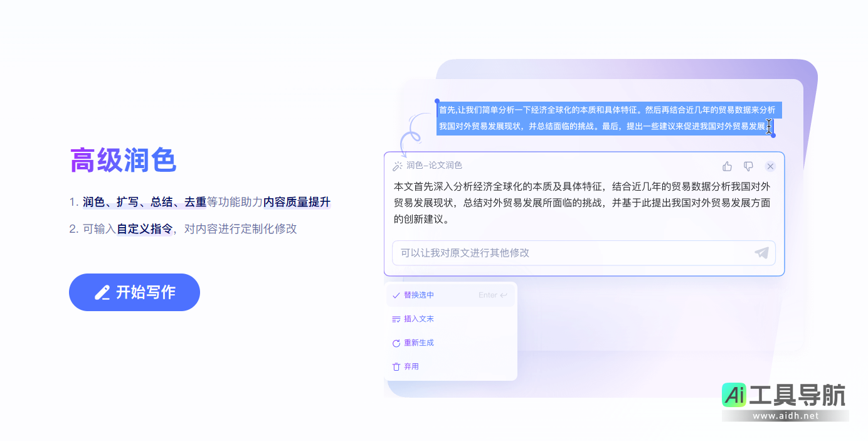Click the thumbs down feedback icon
868x441 pixels.
tap(748, 166)
